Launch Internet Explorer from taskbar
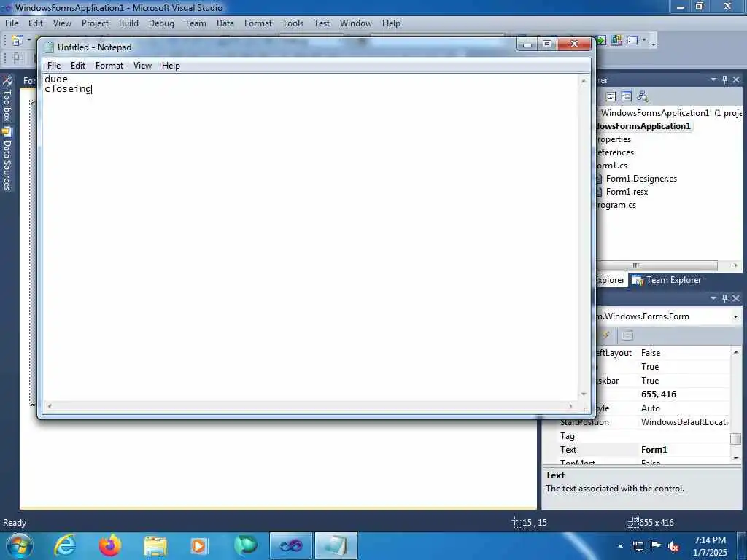This screenshot has width=747, height=560. tap(65, 545)
